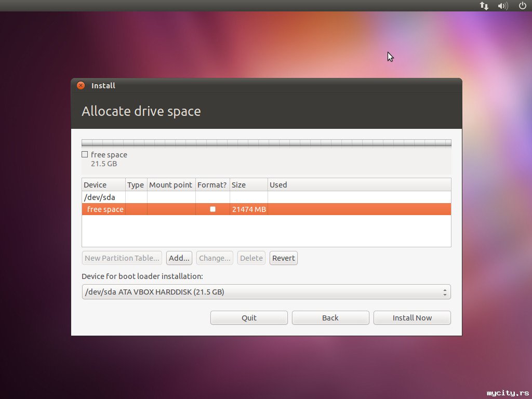The height and width of the screenshot is (399, 532).
Task: Click the Revert button
Action: [284, 258]
